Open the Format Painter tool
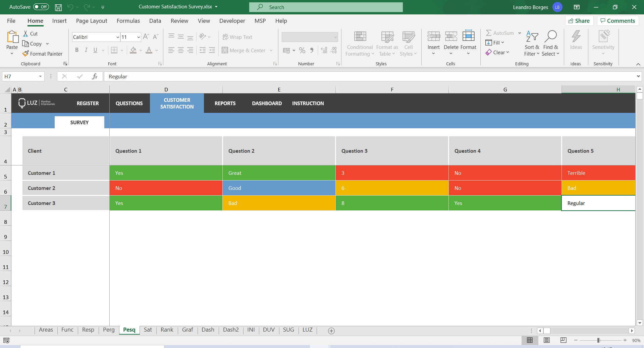The image size is (644, 348). 43,54
